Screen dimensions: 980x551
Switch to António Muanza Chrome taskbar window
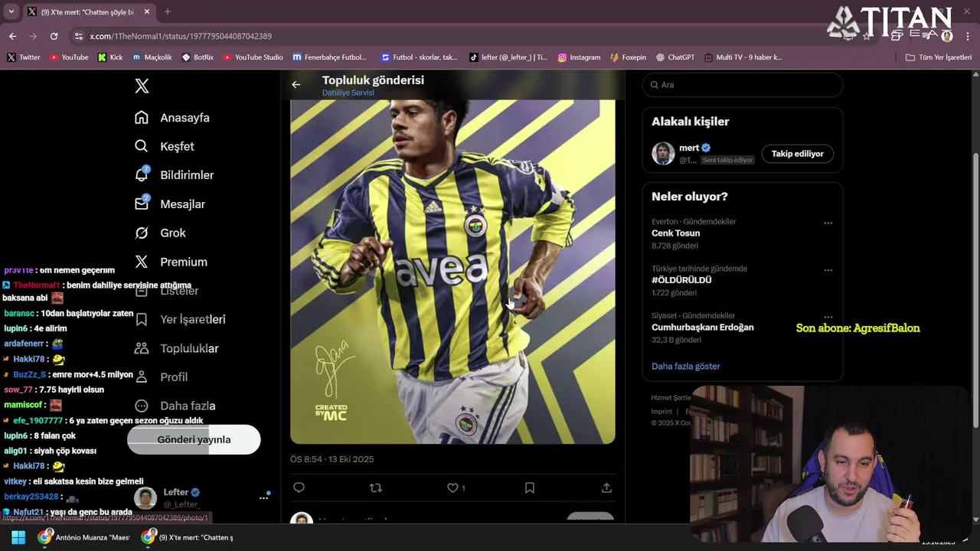(86, 537)
